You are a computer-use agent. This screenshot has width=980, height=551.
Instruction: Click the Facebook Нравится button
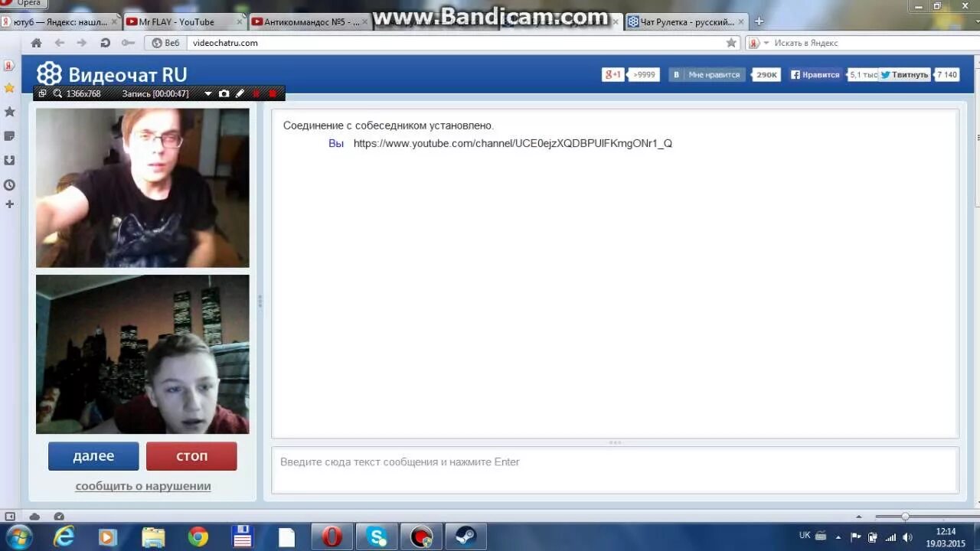pyautogui.click(x=815, y=74)
